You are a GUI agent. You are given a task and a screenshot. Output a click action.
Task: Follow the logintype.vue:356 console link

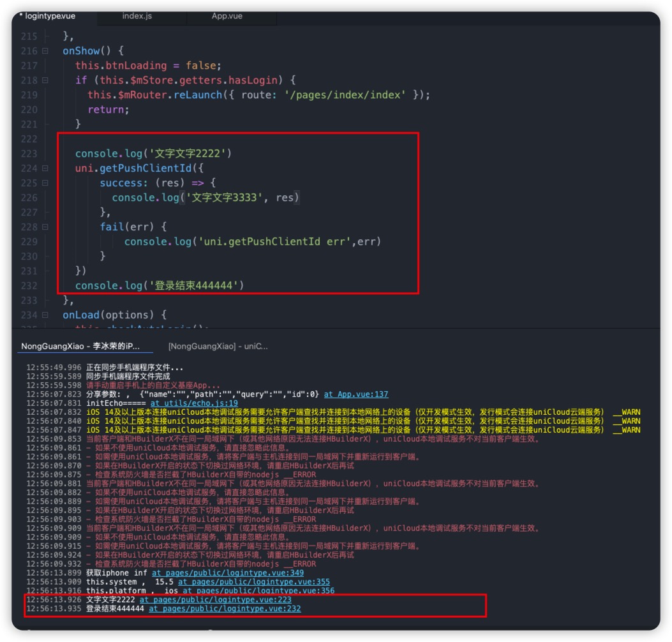[258, 591]
